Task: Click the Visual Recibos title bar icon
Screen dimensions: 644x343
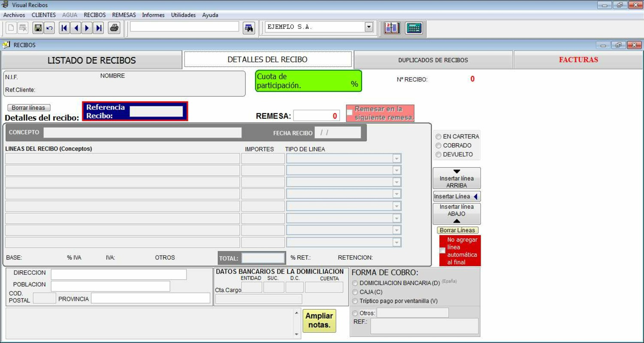Action: (x=6, y=5)
